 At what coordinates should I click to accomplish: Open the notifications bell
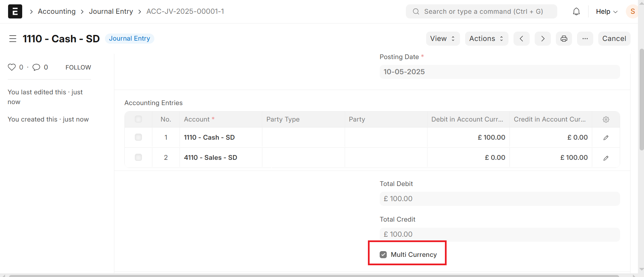(576, 11)
